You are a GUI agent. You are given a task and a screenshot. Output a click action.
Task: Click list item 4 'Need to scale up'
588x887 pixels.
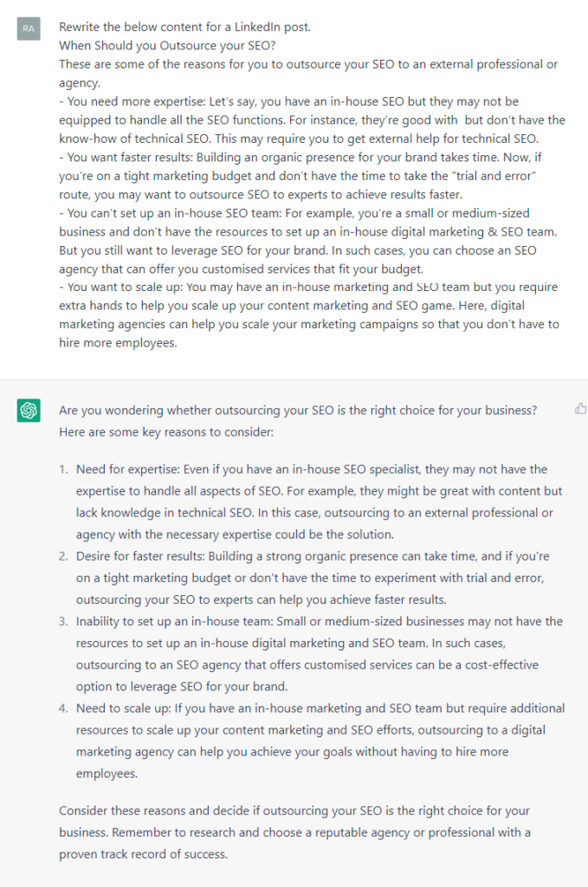[320, 741]
